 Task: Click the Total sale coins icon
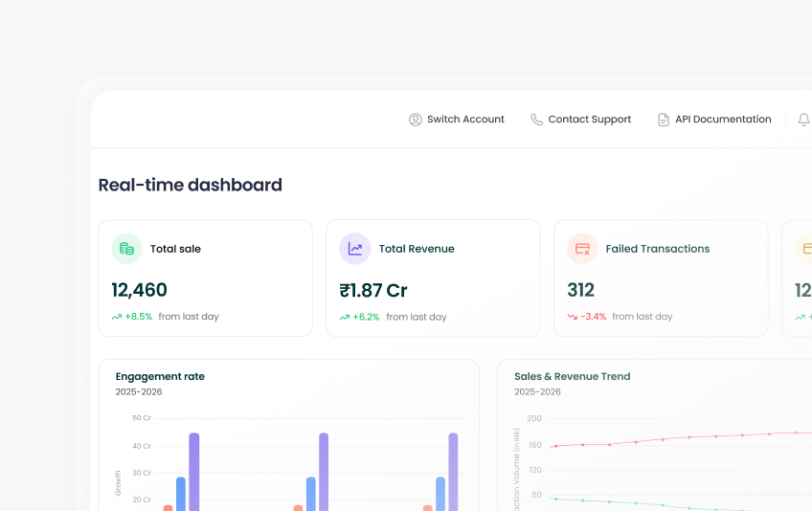click(x=126, y=249)
